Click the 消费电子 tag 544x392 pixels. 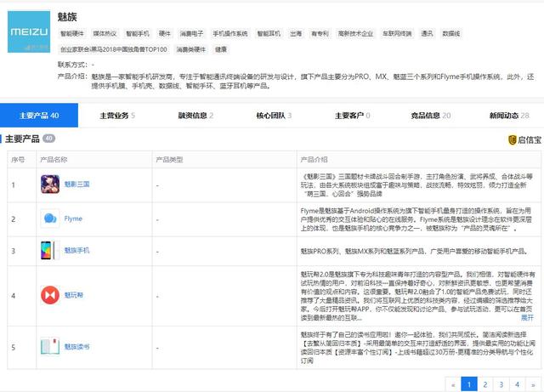191,34
